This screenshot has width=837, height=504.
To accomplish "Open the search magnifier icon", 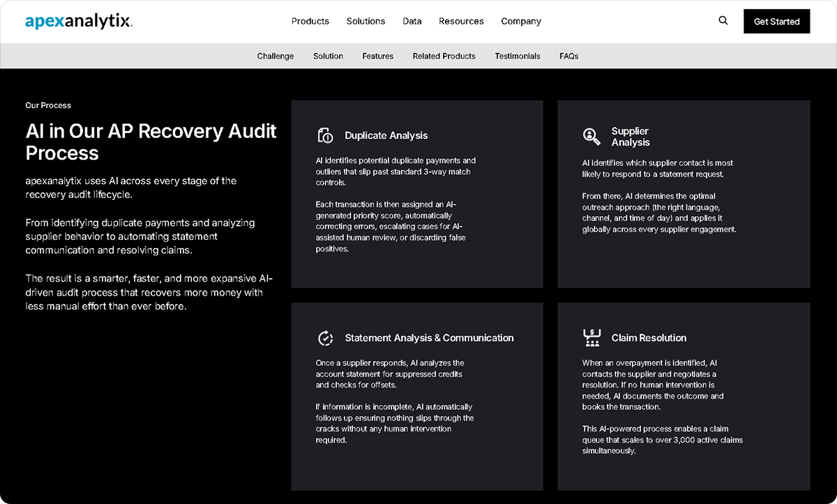I will 723,21.
